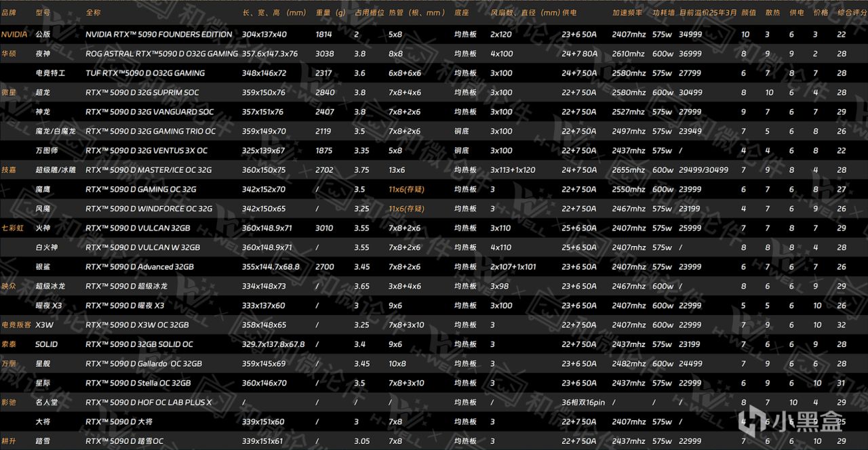Select the 华硕 brand cell
The image size is (868, 450).
9,54
